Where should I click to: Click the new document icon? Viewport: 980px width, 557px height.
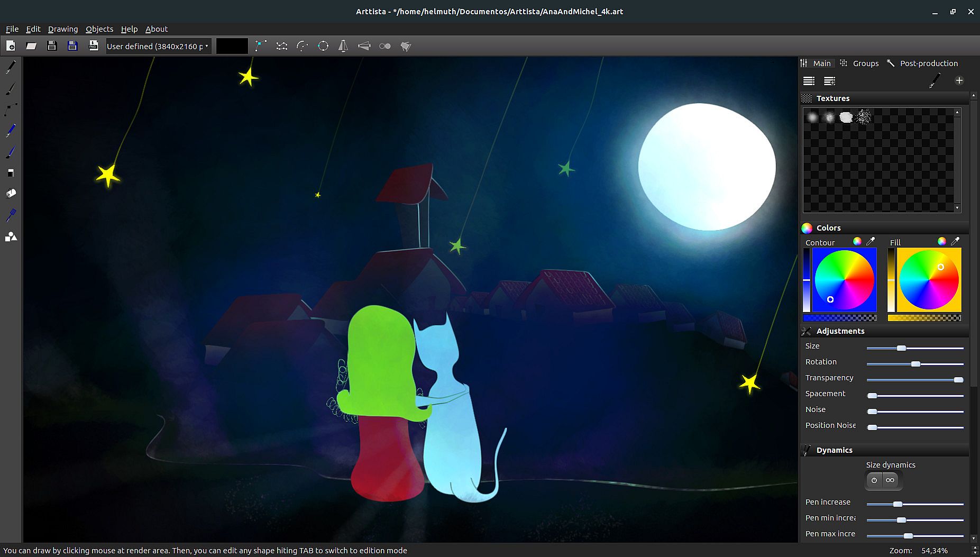click(x=11, y=46)
